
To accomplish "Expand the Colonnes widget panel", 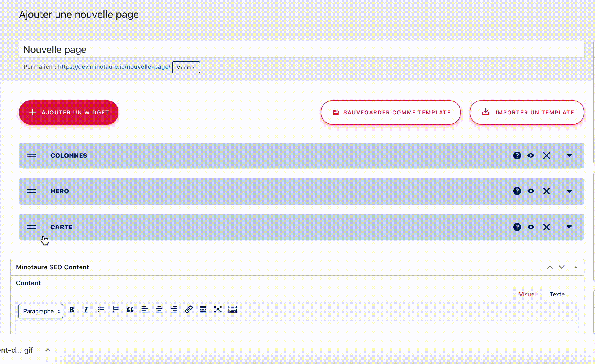I will click(x=569, y=156).
